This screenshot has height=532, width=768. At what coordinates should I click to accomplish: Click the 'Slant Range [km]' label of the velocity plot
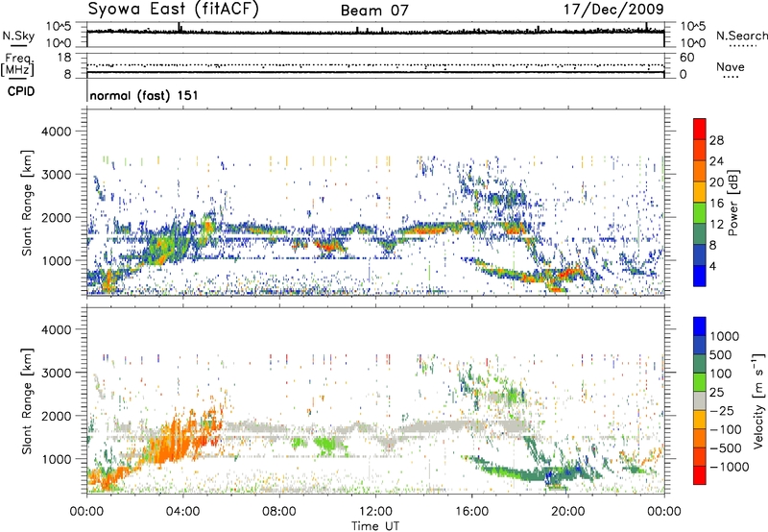pos(27,401)
